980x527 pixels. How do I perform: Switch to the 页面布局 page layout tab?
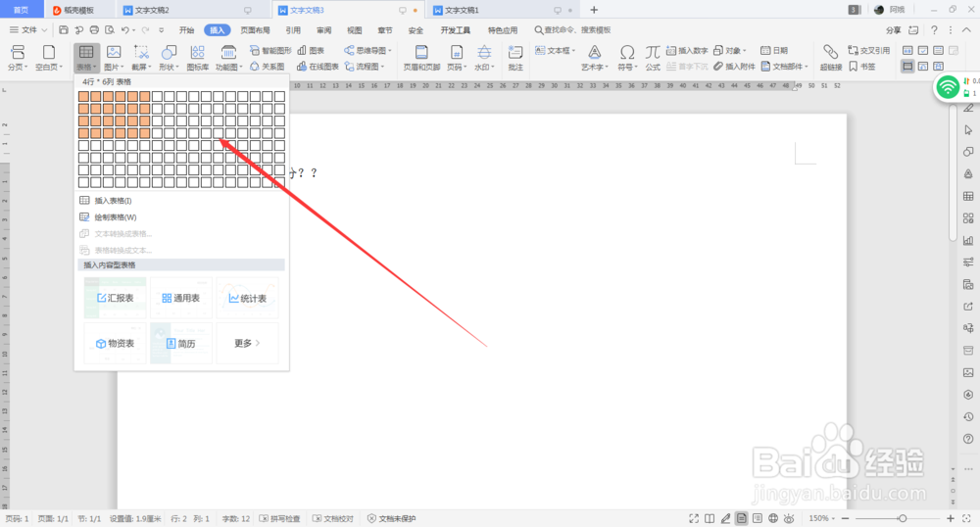pos(256,30)
